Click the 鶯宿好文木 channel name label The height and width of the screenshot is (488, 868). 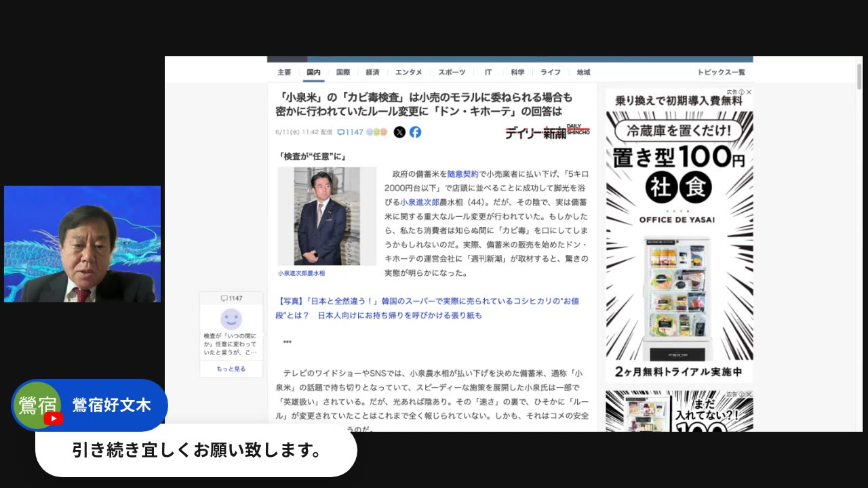click(111, 405)
